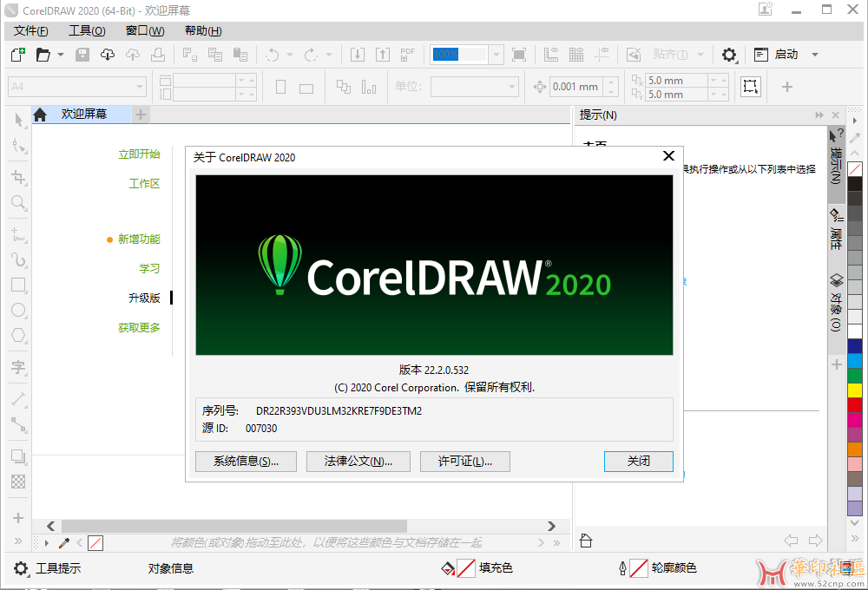Select the Drop shadow tool
The height and width of the screenshot is (590, 868).
point(19,456)
